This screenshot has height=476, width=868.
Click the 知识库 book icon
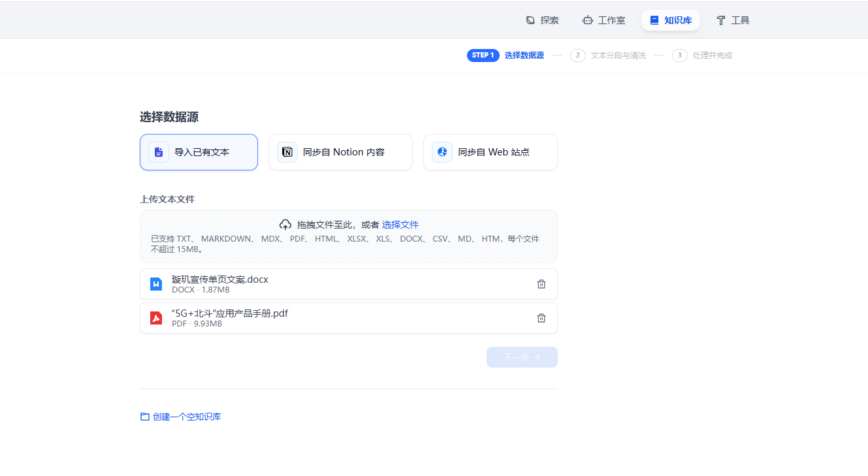[x=654, y=20]
